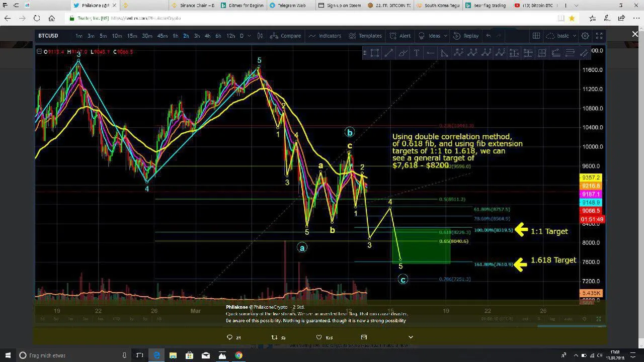Image resolution: width=644 pixels, height=362 pixels.
Task: Open Task View on the taskbar
Action: click(140, 355)
